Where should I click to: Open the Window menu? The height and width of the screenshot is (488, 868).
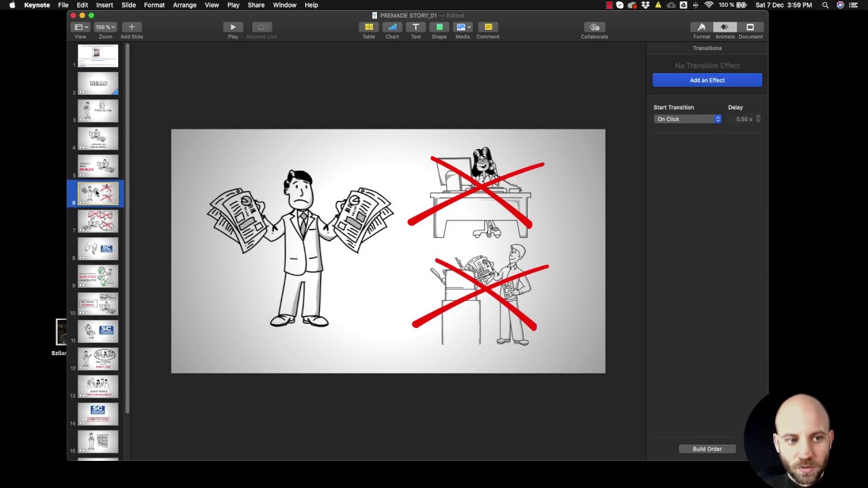pyautogui.click(x=284, y=5)
